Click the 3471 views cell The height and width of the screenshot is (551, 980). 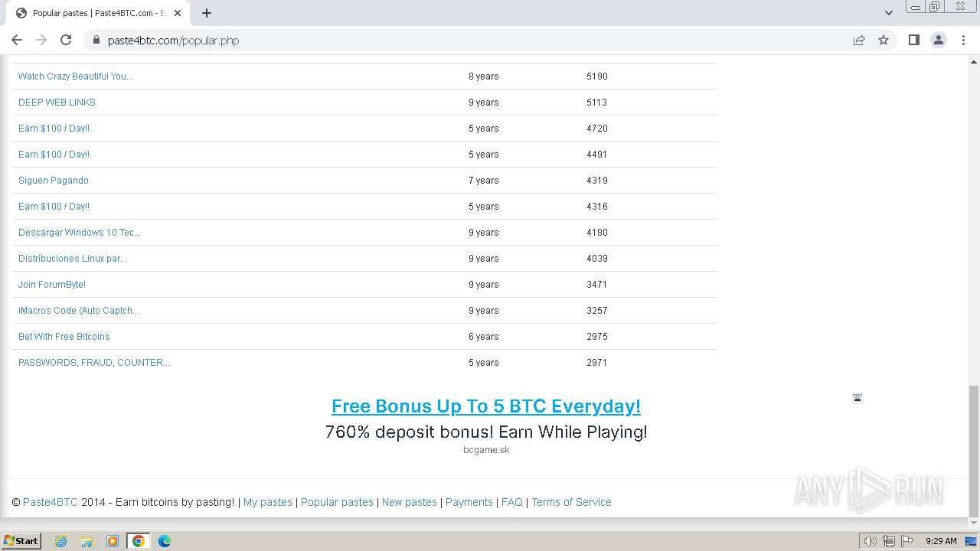coord(597,285)
